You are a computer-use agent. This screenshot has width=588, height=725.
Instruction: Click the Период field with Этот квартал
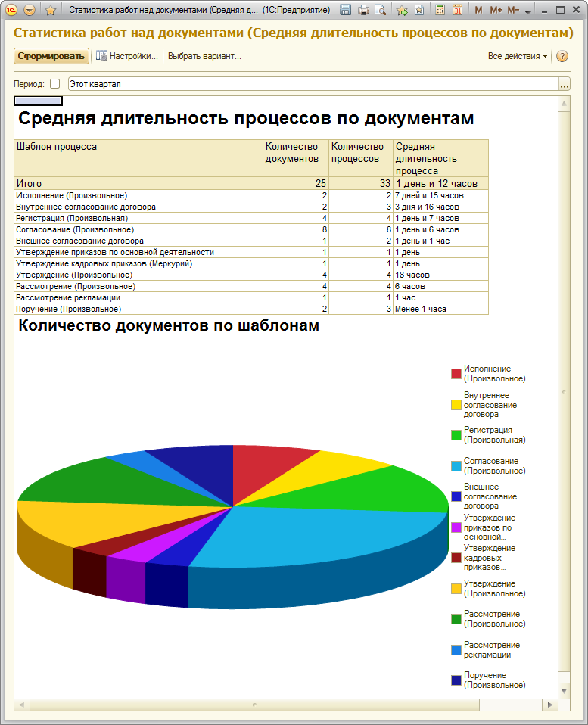(x=313, y=84)
